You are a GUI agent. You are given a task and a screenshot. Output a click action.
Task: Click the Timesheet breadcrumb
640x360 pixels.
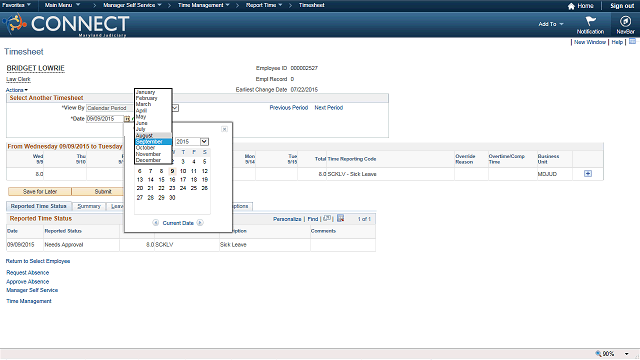pyautogui.click(x=311, y=5)
